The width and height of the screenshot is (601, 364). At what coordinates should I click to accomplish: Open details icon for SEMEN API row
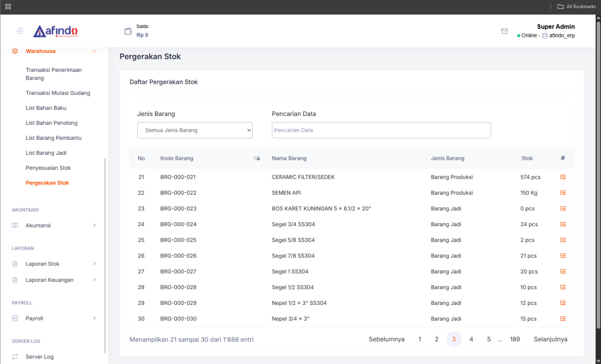[x=563, y=193]
